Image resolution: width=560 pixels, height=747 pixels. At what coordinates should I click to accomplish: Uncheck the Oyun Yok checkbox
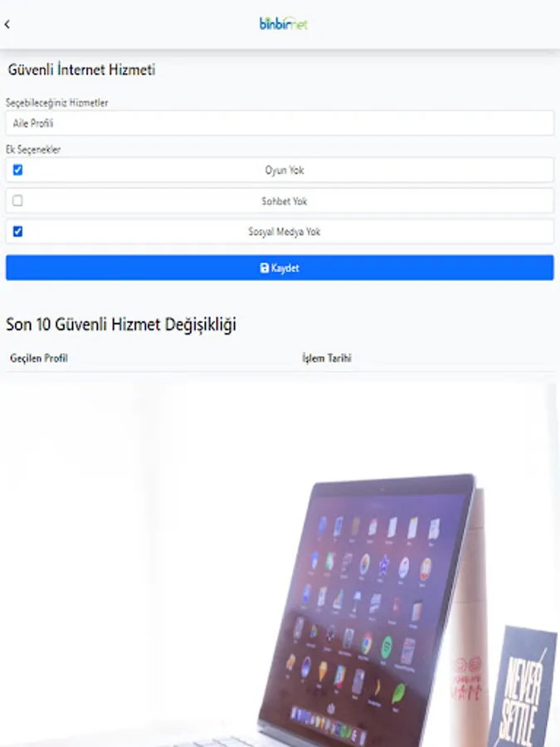coord(17,170)
